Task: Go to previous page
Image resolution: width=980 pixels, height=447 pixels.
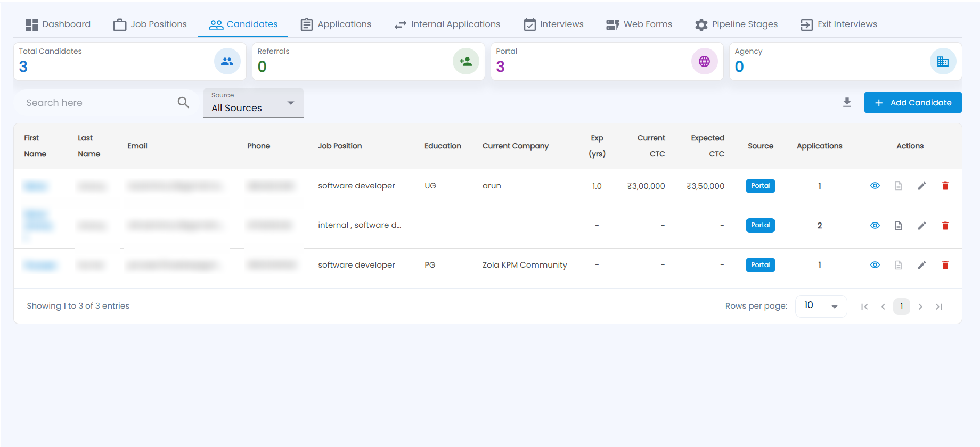Action: tap(883, 307)
